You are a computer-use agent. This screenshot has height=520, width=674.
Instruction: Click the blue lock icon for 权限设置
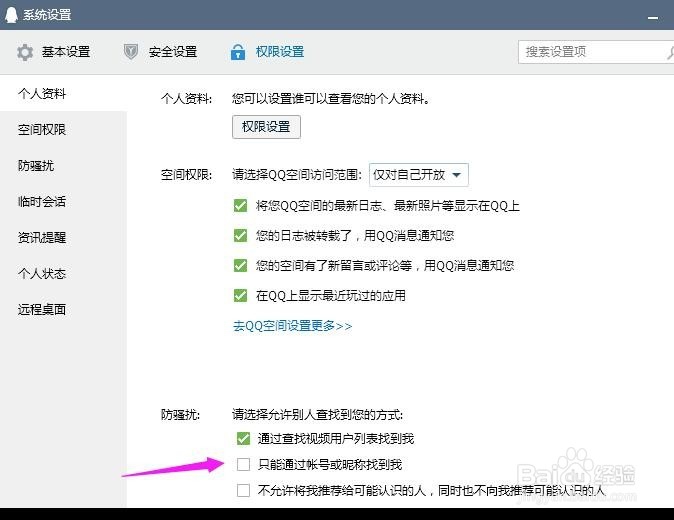point(238,52)
